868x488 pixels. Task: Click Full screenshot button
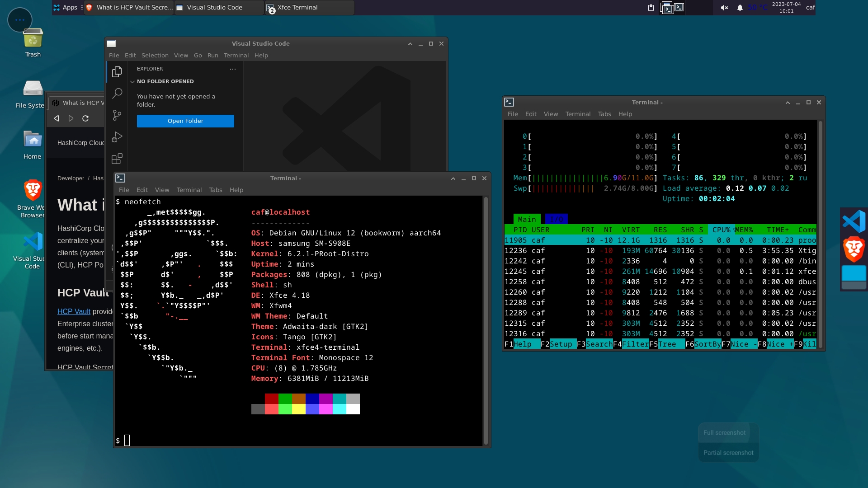tap(724, 433)
